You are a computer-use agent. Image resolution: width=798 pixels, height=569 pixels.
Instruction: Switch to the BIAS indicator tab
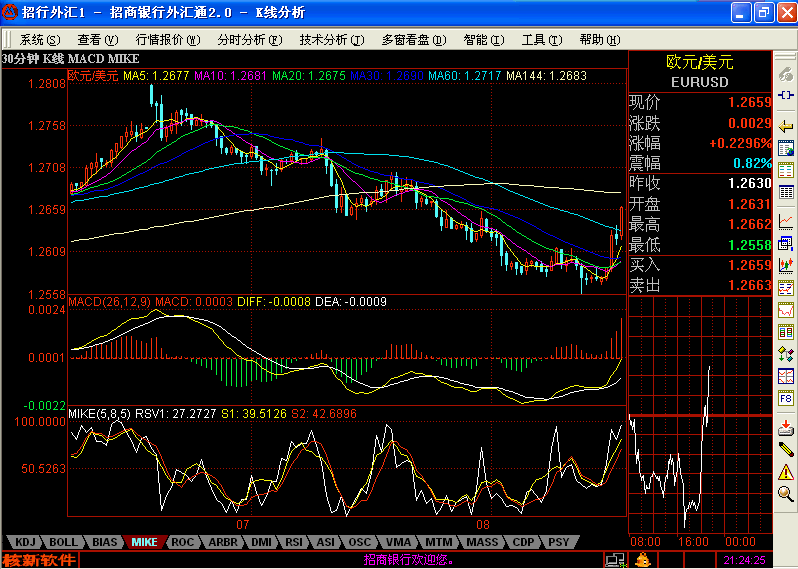[104, 542]
